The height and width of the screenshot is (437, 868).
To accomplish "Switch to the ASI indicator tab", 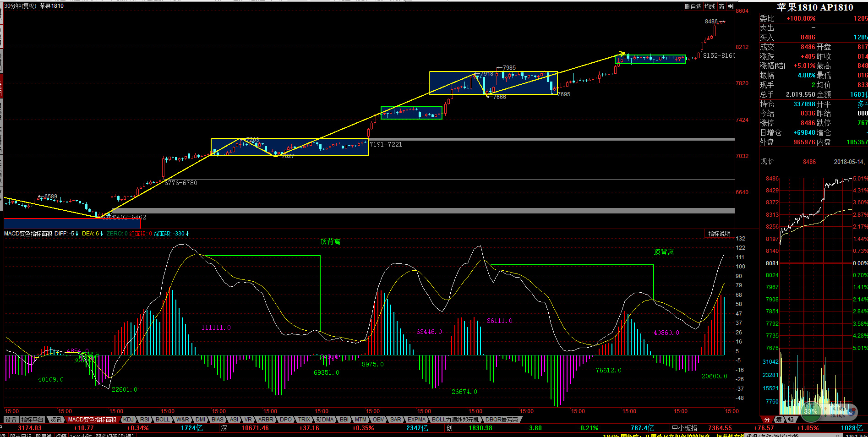I will click(234, 420).
